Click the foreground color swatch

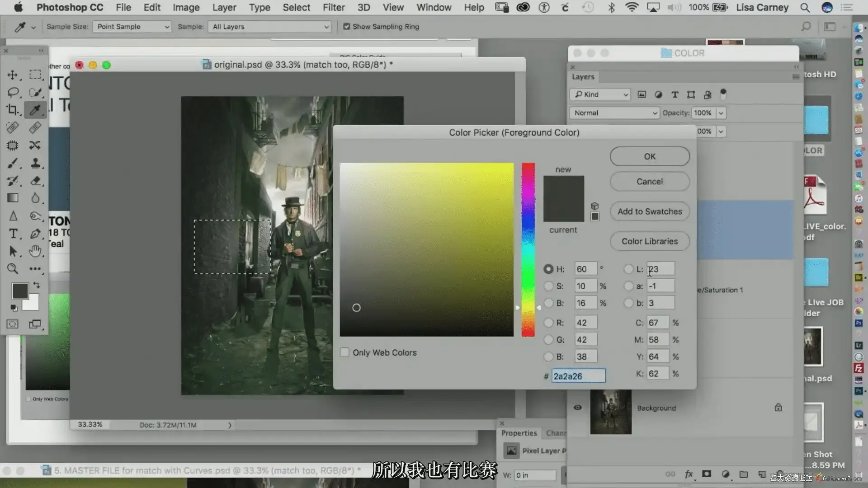(20, 291)
